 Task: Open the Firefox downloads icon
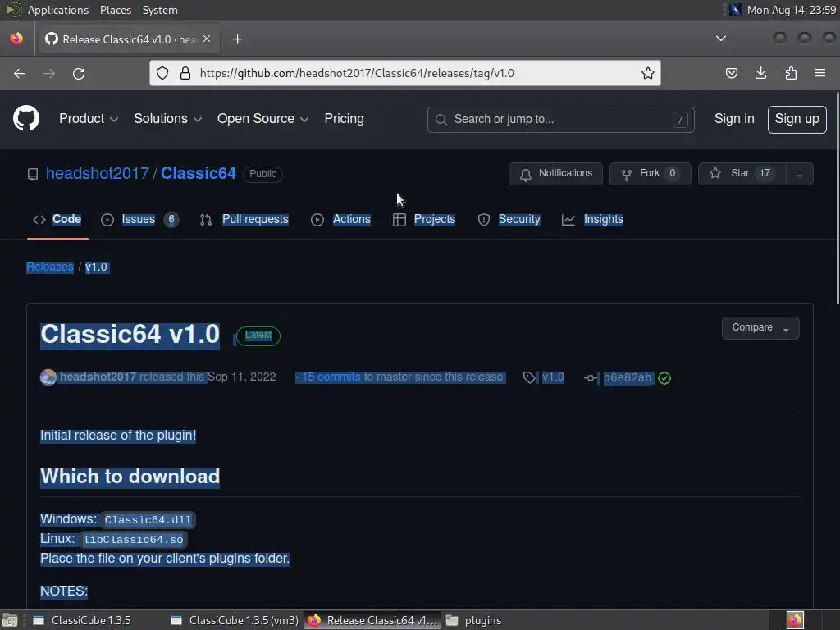point(760,73)
